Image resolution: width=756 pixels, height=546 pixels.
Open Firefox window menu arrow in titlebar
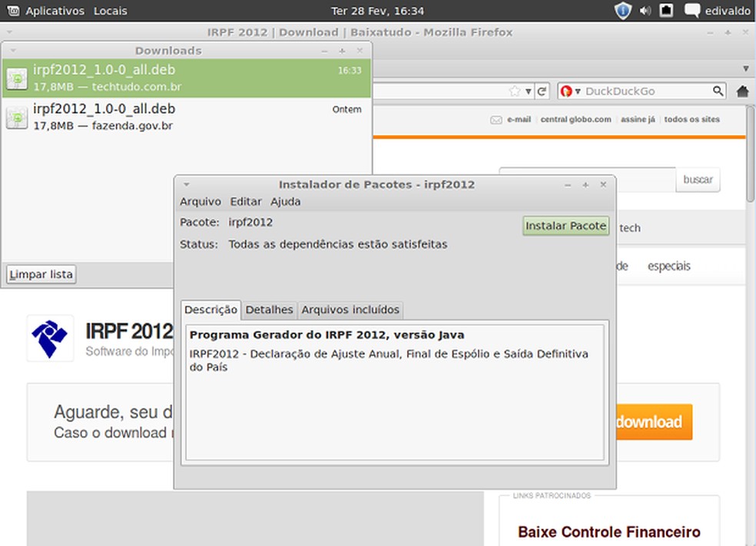pyautogui.click(x=9, y=32)
